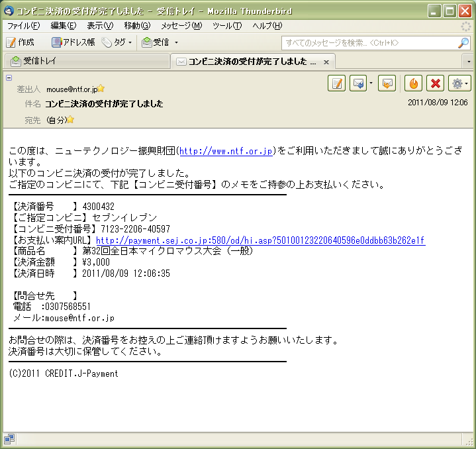This screenshot has height=449, width=476.
Task: Minimize the Thunderbird window
Action: [434, 11]
